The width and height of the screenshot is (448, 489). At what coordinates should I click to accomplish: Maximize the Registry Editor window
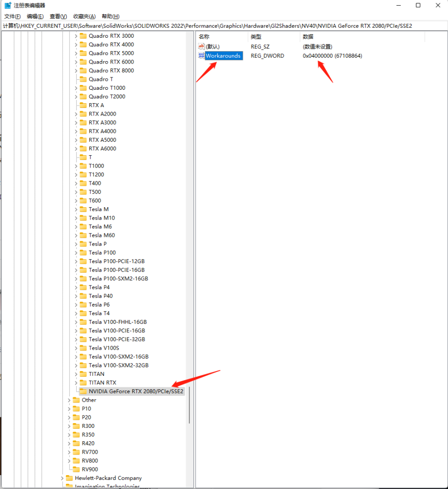coord(418,5)
